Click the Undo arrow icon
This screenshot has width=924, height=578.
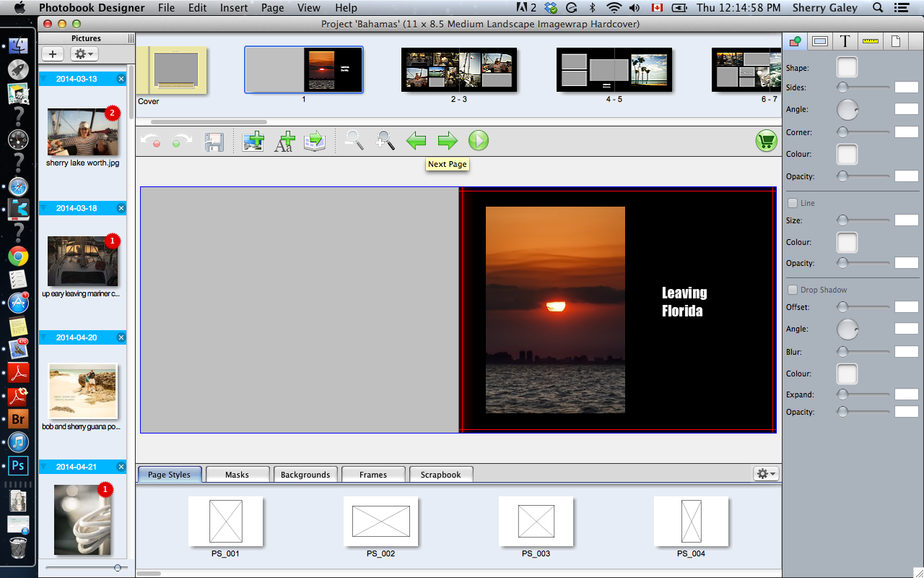[x=151, y=142]
